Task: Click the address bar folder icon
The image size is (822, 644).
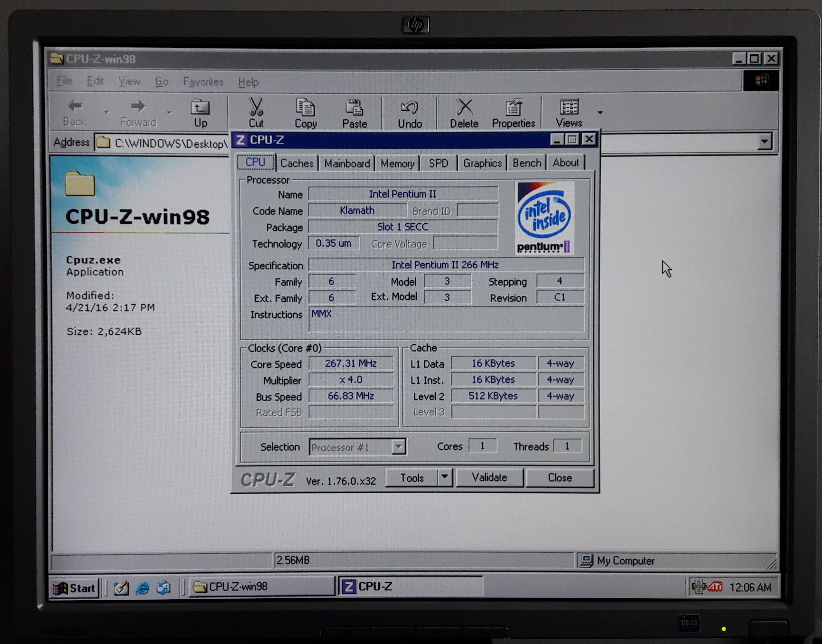Action: [103, 142]
